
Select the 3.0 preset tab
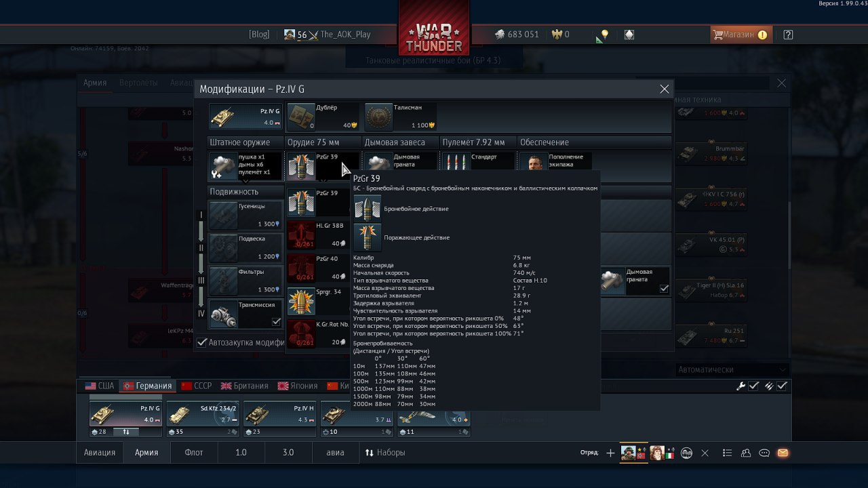288,453
